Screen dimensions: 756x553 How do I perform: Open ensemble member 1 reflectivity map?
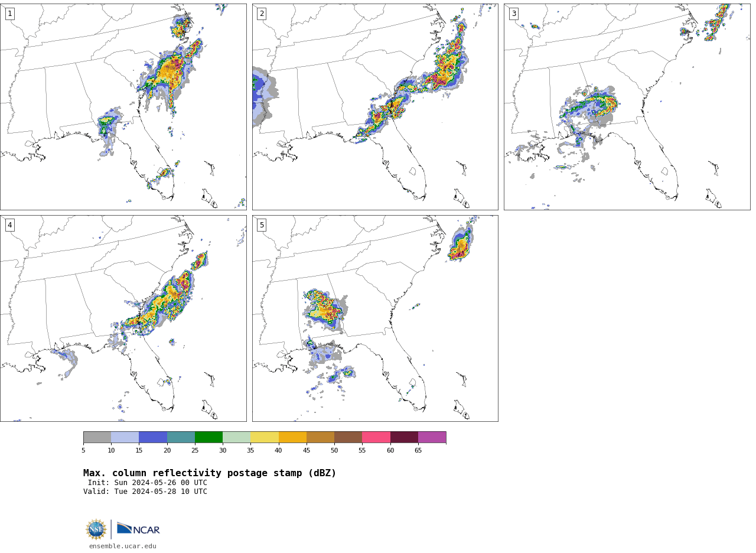coord(123,106)
